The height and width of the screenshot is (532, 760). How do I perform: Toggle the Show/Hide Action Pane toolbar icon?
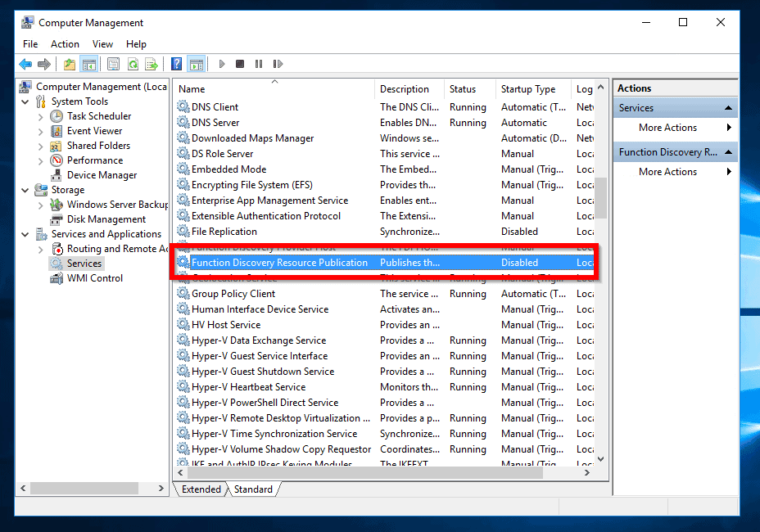197,64
